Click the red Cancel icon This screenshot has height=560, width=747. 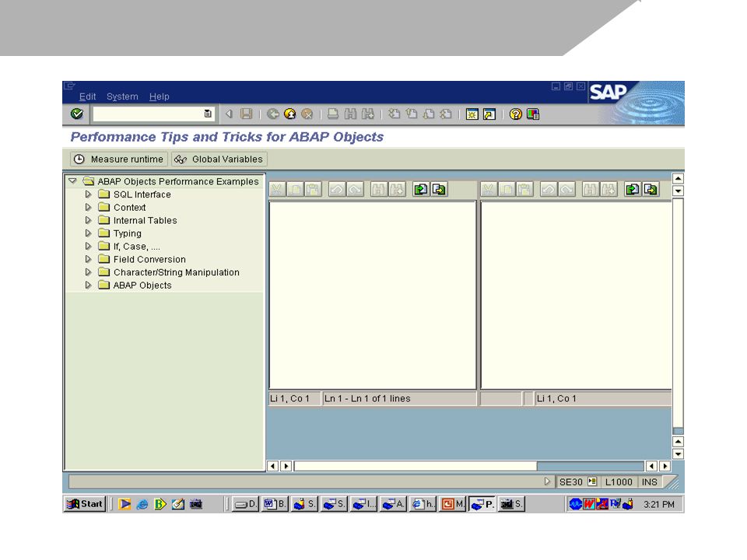point(307,114)
